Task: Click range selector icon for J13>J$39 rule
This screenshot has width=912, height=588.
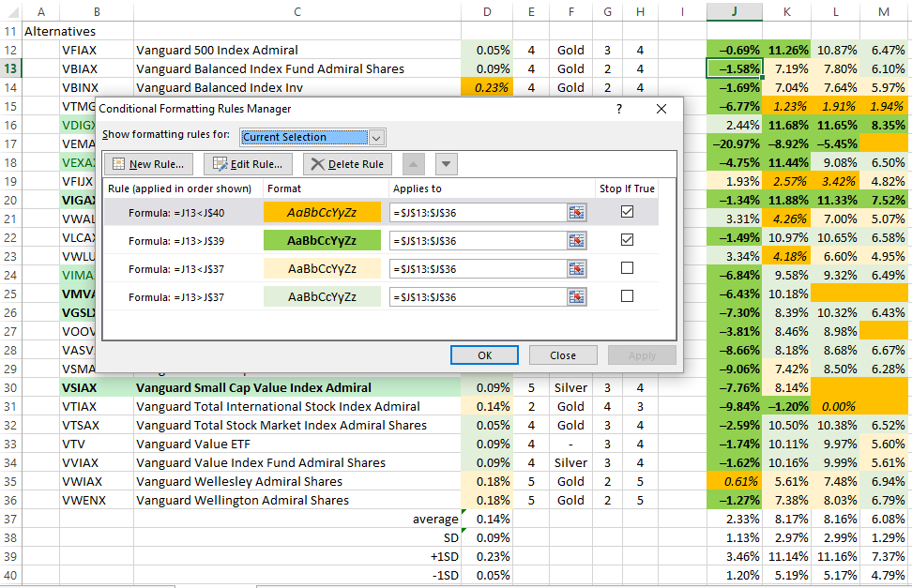Action: point(576,241)
